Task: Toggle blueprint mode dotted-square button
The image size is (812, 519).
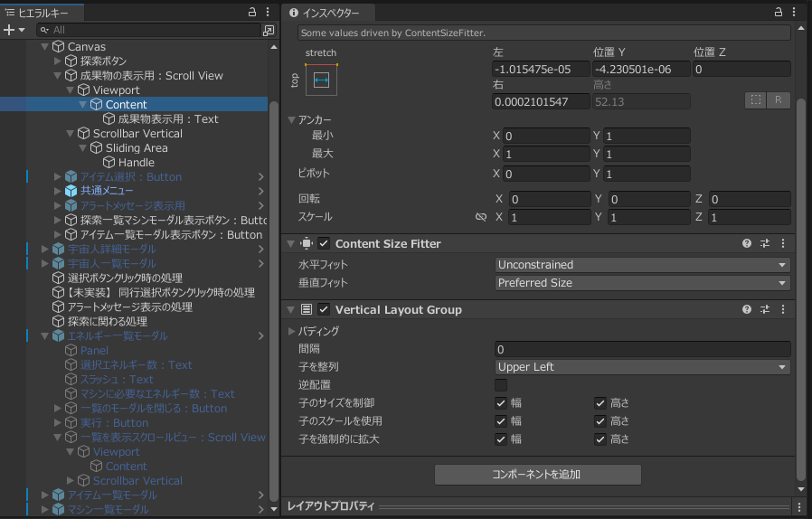Action: tap(756, 100)
